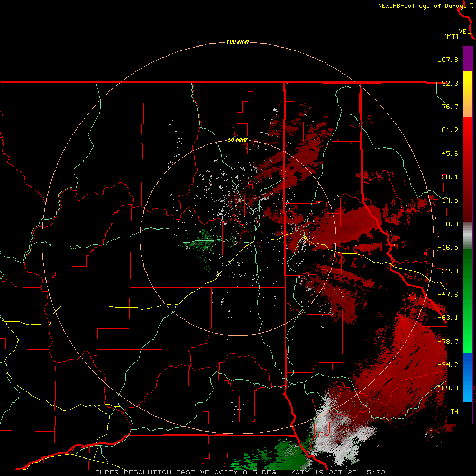Click the -63.1 value on the velocity scale

point(448,318)
